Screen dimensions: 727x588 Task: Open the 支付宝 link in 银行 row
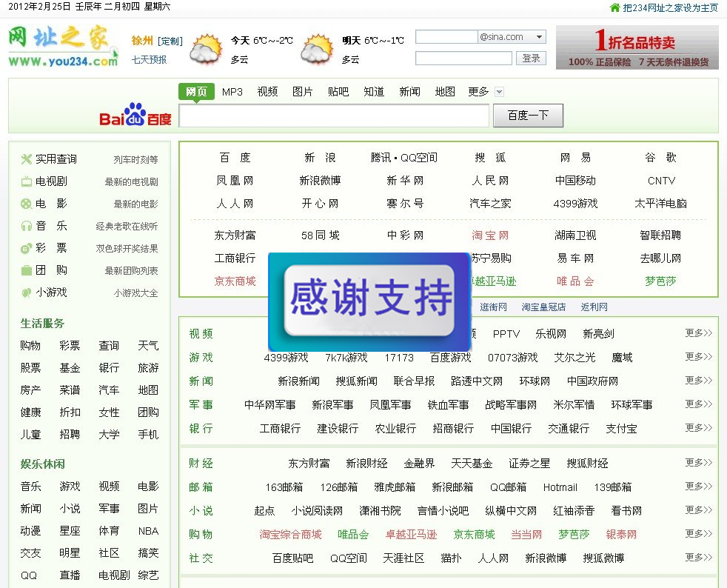click(621, 429)
